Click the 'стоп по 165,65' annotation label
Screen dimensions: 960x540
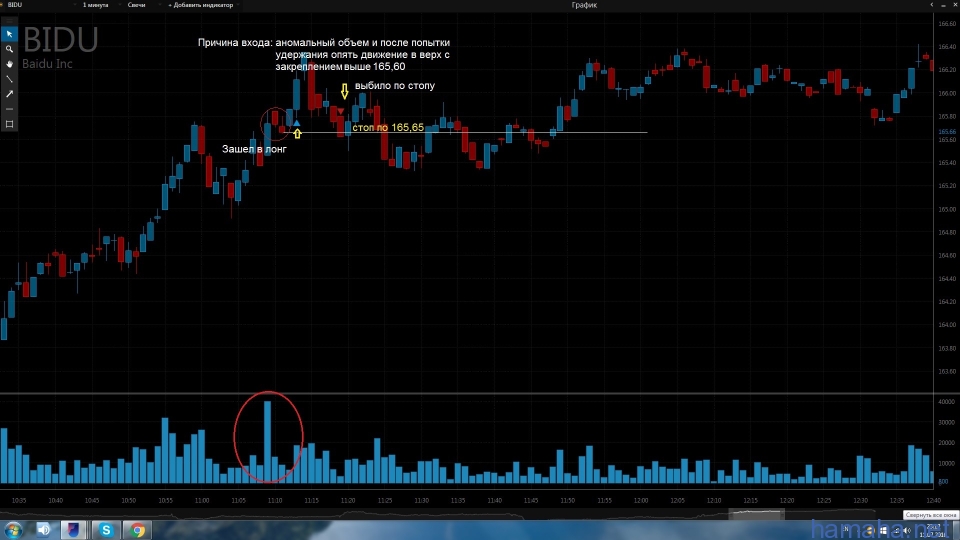(388, 127)
